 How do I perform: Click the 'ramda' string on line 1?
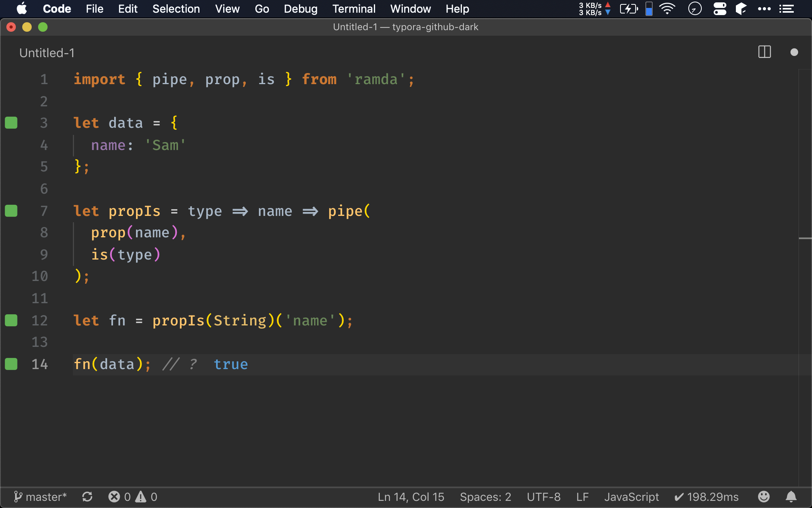(x=376, y=79)
